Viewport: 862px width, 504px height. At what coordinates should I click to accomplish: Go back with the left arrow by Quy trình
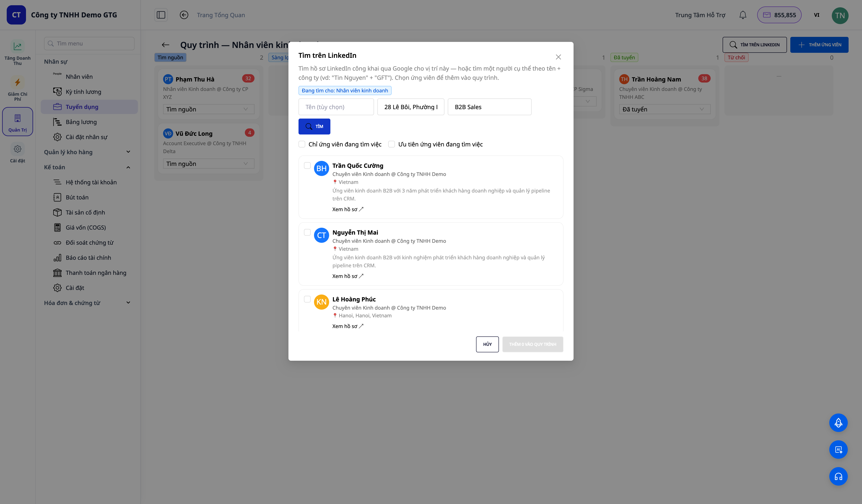166,45
